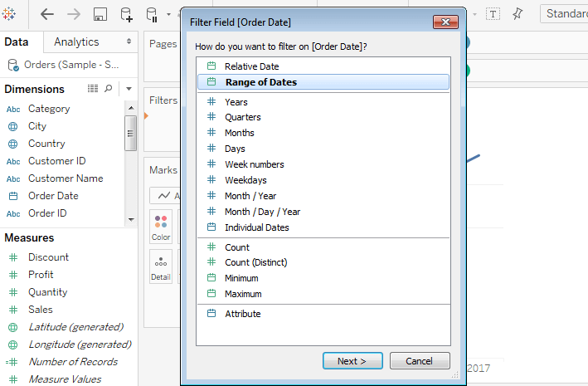
Task: Expand the Analytics tab options arrows
Action: click(129, 42)
